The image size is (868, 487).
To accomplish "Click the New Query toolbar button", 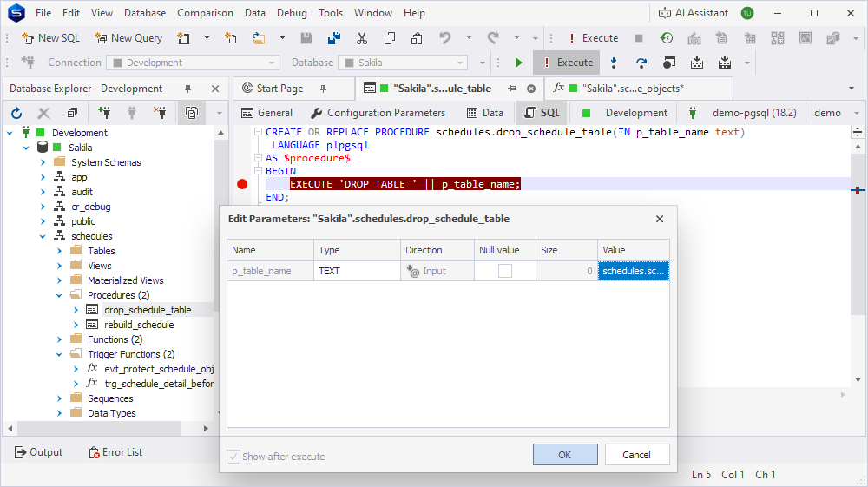I will click(128, 38).
